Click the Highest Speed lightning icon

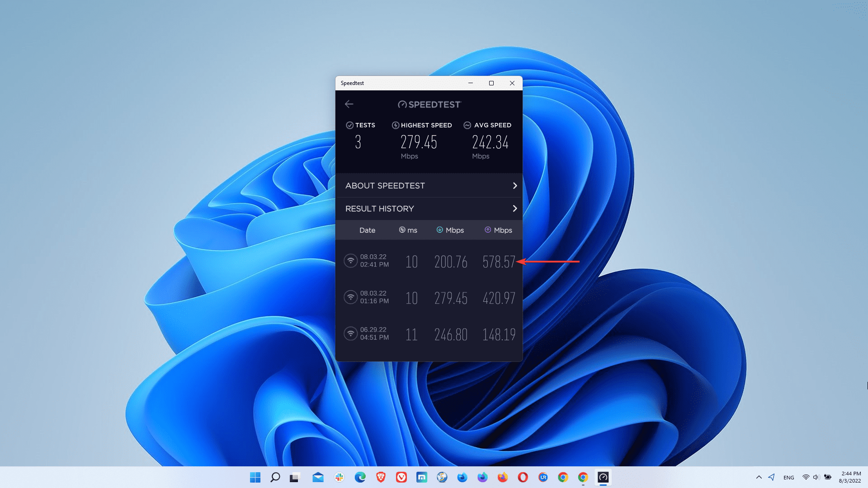click(395, 125)
